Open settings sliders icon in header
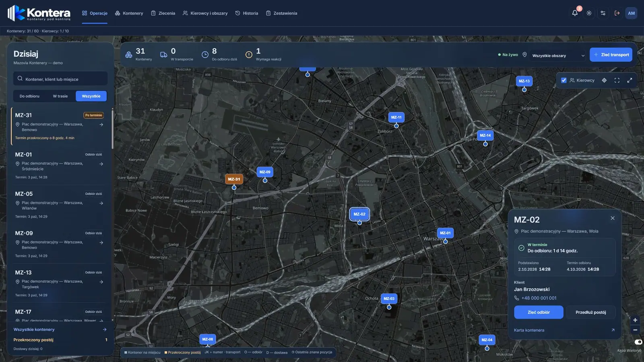The width and height of the screenshot is (644, 362). 603,13
